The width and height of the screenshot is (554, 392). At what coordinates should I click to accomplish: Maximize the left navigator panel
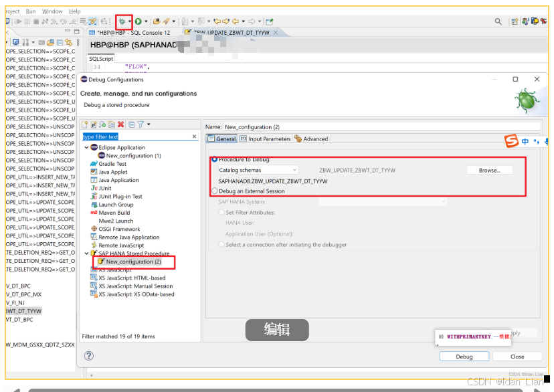click(76, 31)
